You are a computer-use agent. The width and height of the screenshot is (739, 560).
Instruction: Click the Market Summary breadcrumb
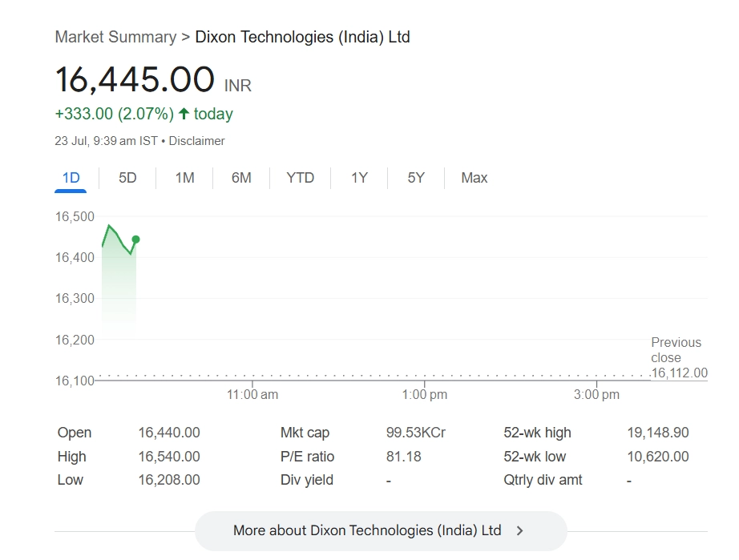tap(115, 37)
